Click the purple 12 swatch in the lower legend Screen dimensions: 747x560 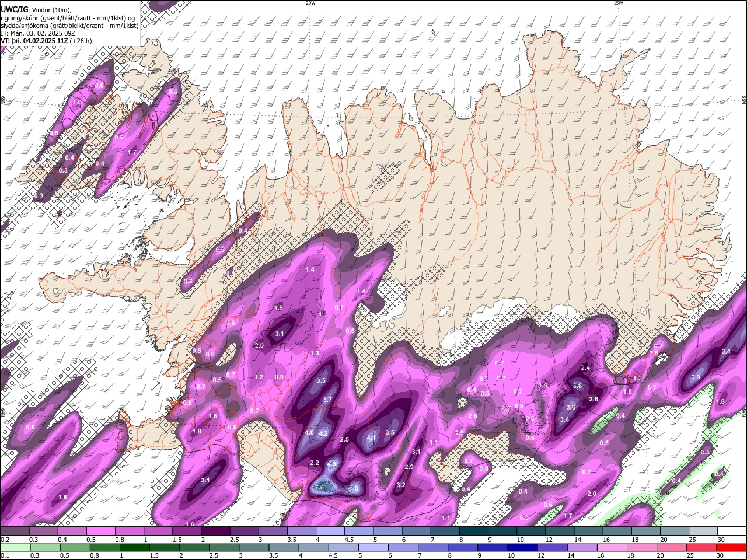pyautogui.click(x=553, y=547)
